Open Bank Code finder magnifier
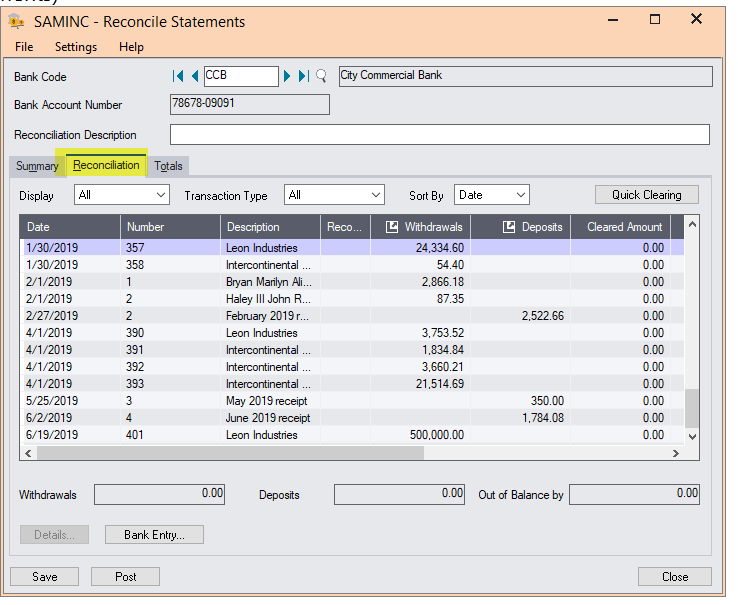The width and height of the screenshot is (738, 605). tap(321, 76)
